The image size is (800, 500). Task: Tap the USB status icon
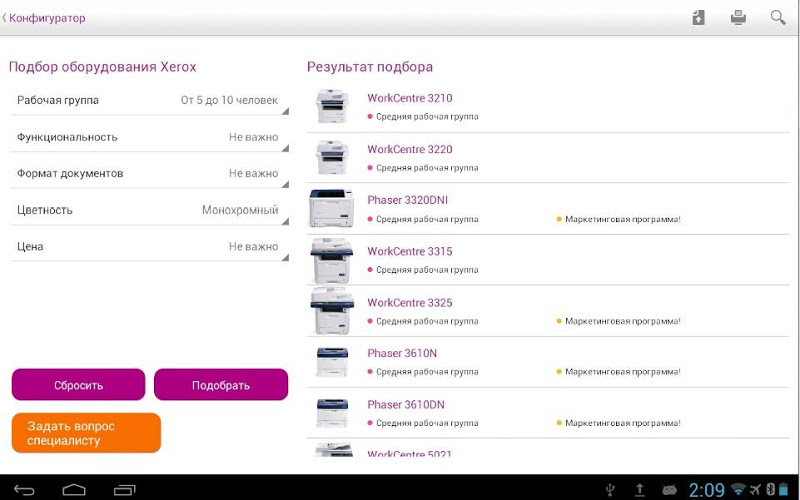(x=610, y=490)
